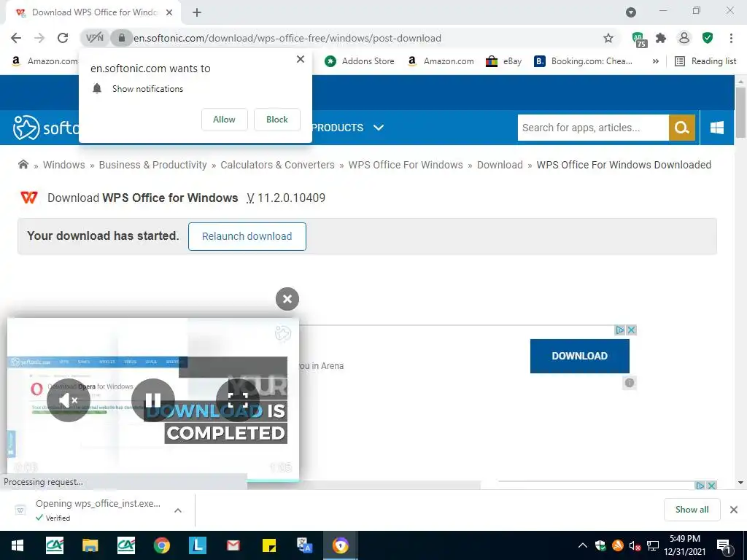Click the orange search magnifier button
The width and height of the screenshot is (747, 560).
coord(682,128)
